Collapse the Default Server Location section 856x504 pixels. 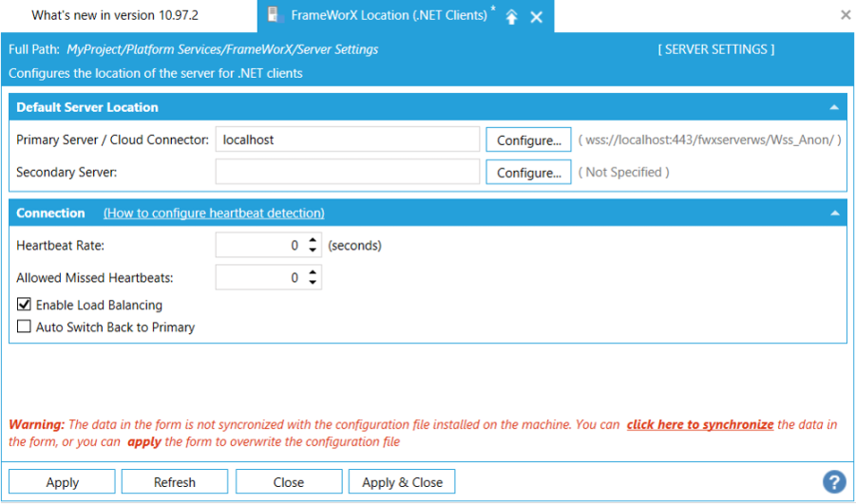(x=834, y=107)
